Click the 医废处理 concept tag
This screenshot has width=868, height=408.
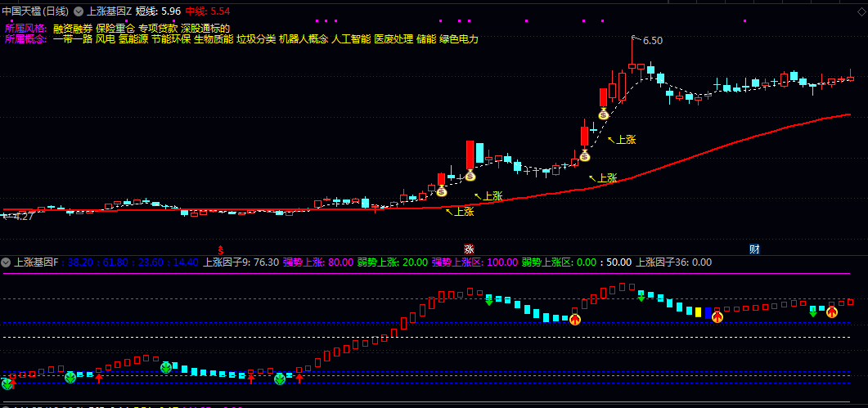click(x=394, y=39)
